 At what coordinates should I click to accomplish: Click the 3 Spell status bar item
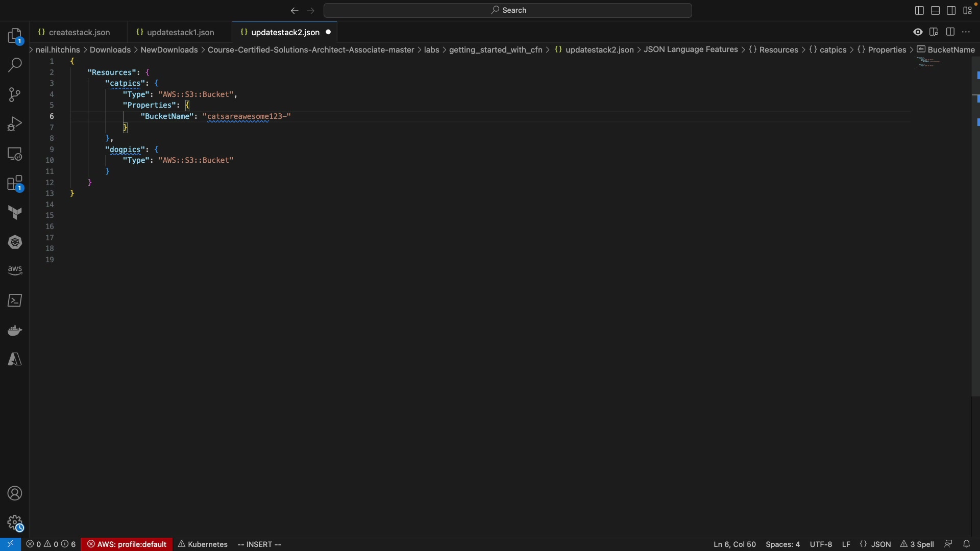(x=917, y=544)
